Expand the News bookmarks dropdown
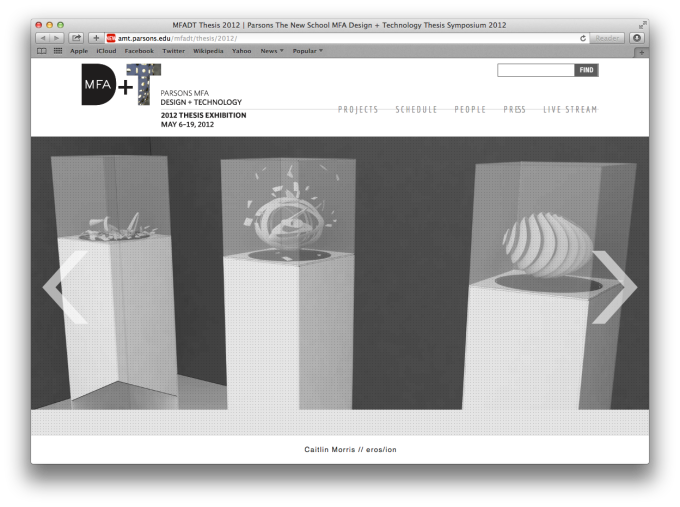 [271, 51]
